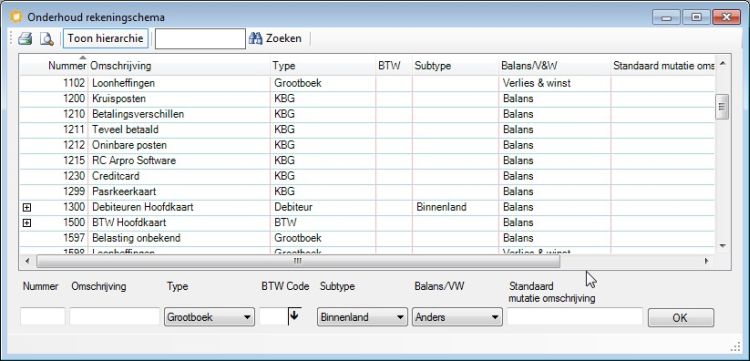
Task: Click the KBG type cell for Creditcard
Action: pos(284,176)
